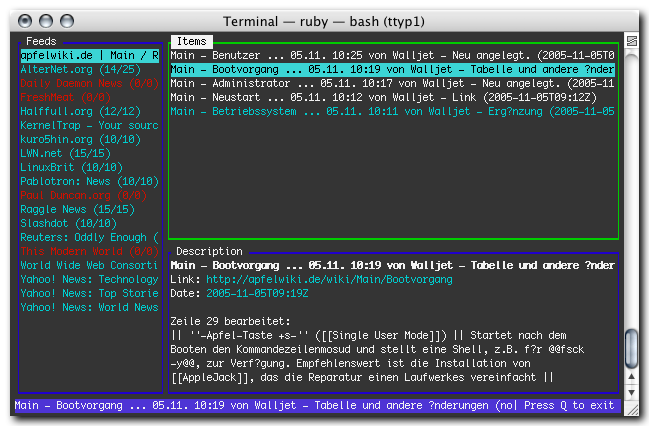Click the window resize grip corner
649x426 pixels.
point(632,409)
